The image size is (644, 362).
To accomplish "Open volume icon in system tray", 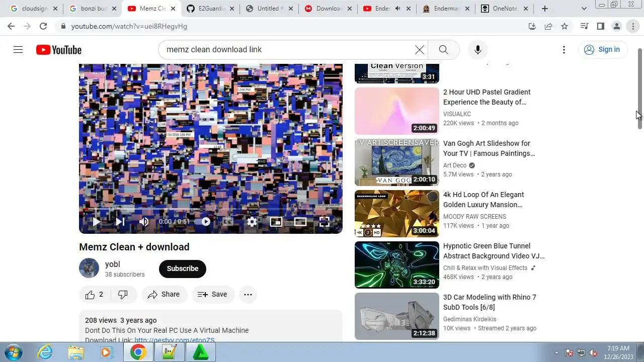I will (x=593, y=352).
